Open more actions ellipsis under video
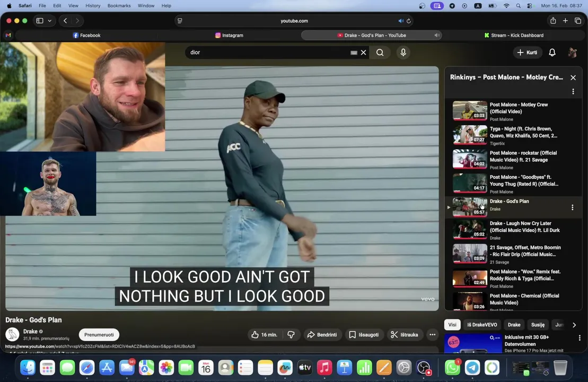 coord(432,335)
